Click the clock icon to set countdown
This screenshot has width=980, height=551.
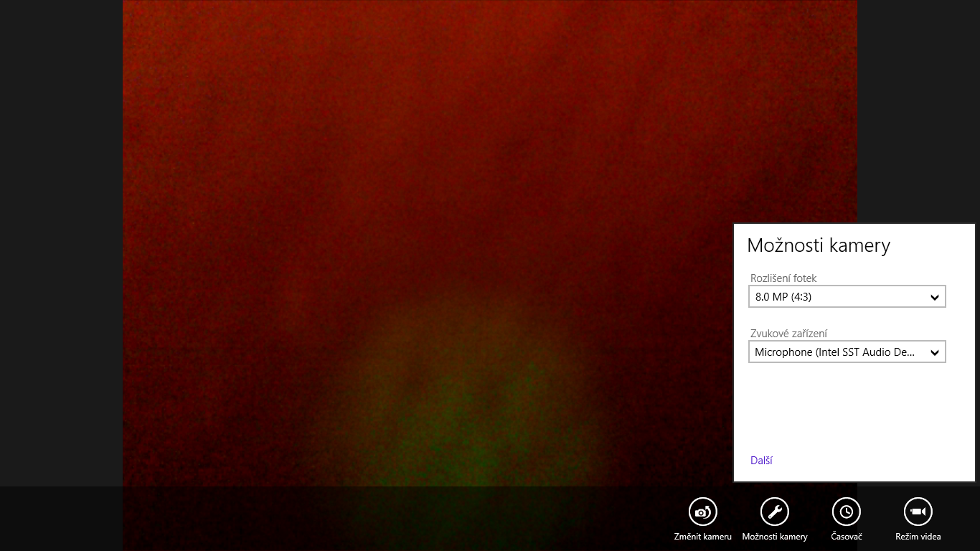(847, 511)
